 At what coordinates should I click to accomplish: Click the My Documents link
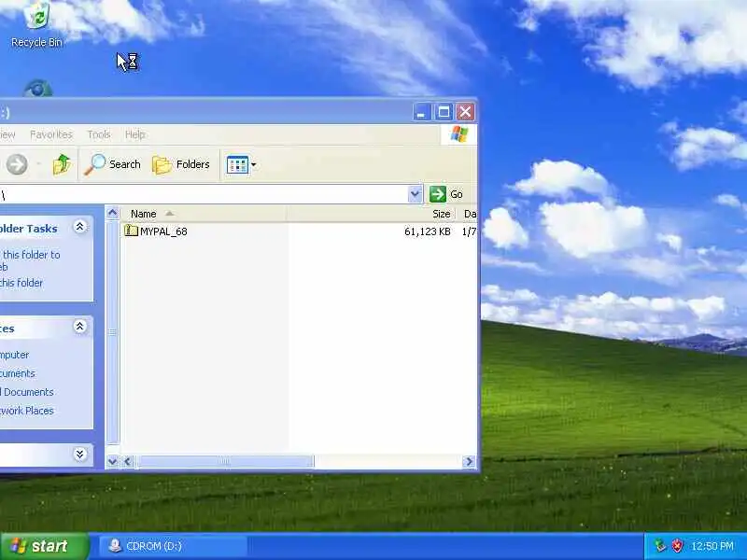pyautogui.click(x=18, y=373)
